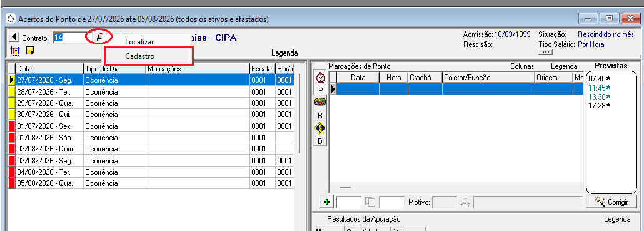Go to the previous contract with the arrow
The width and height of the screenshot is (644, 231).
pyautogui.click(x=14, y=38)
